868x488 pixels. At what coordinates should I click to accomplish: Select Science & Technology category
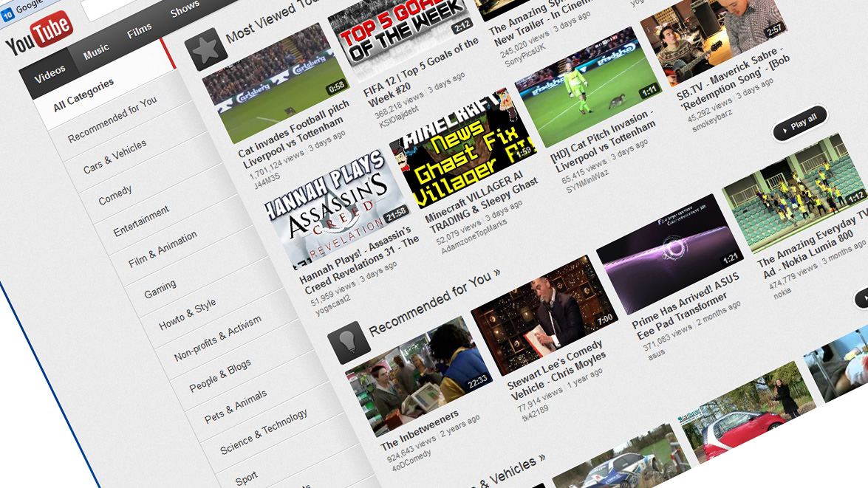pos(263,432)
